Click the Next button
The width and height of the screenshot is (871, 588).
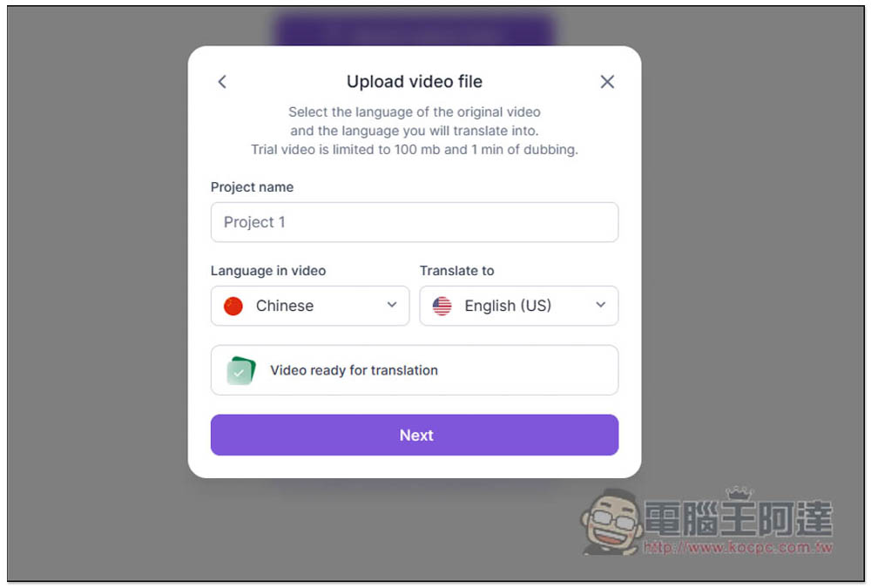415,435
